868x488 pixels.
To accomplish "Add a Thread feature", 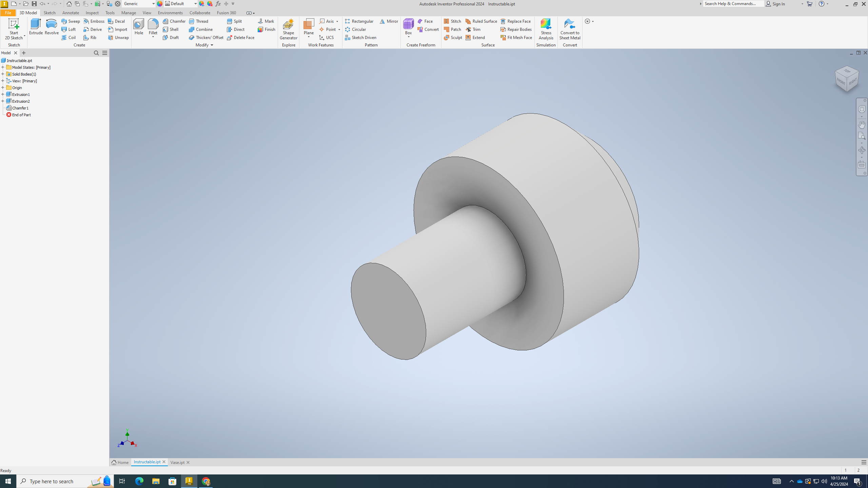I will click(198, 21).
